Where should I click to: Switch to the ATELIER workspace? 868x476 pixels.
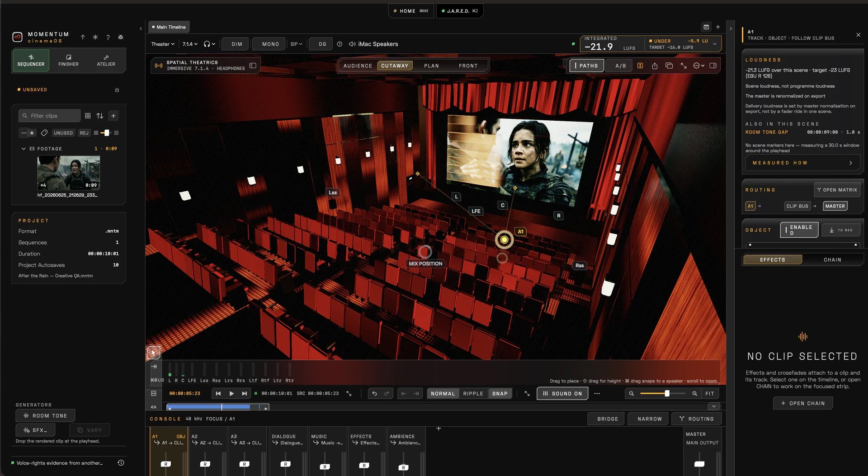click(106, 60)
